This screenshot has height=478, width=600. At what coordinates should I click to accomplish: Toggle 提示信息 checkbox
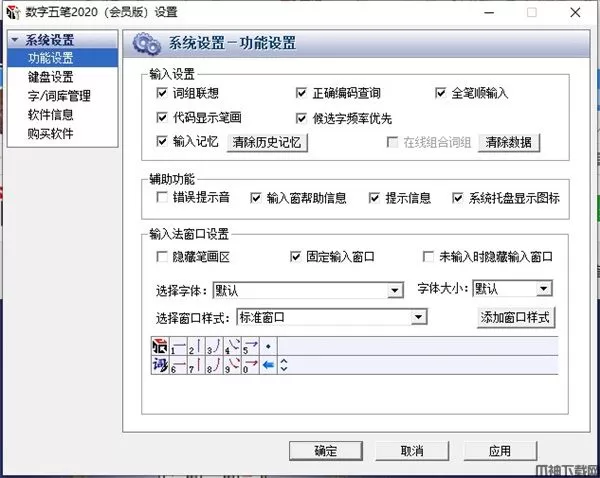tap(374, 198)
